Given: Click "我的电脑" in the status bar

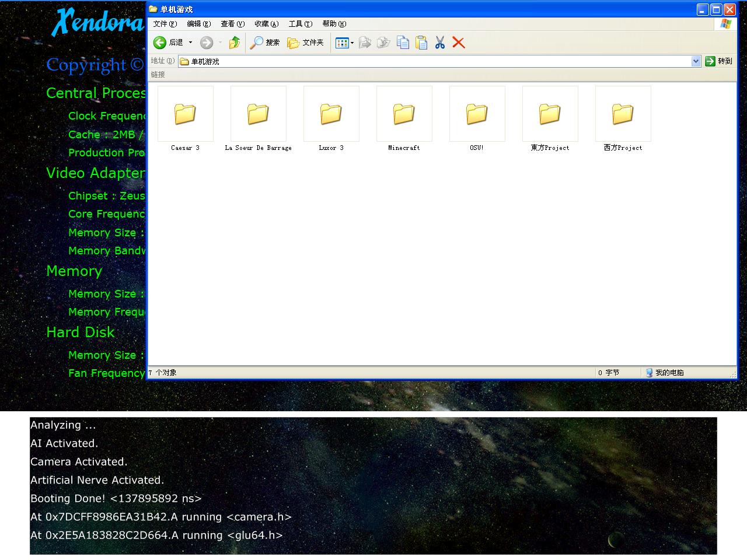Looking at the screenshot, I should [x=664, y=373].
